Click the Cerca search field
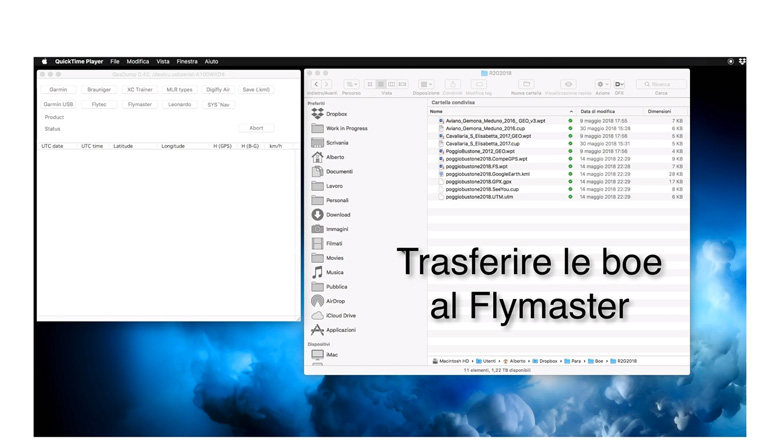 [661, 85]
